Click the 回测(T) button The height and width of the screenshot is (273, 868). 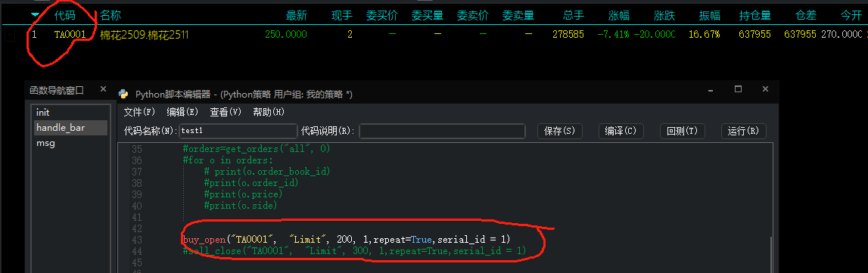[x=683, y=131]
